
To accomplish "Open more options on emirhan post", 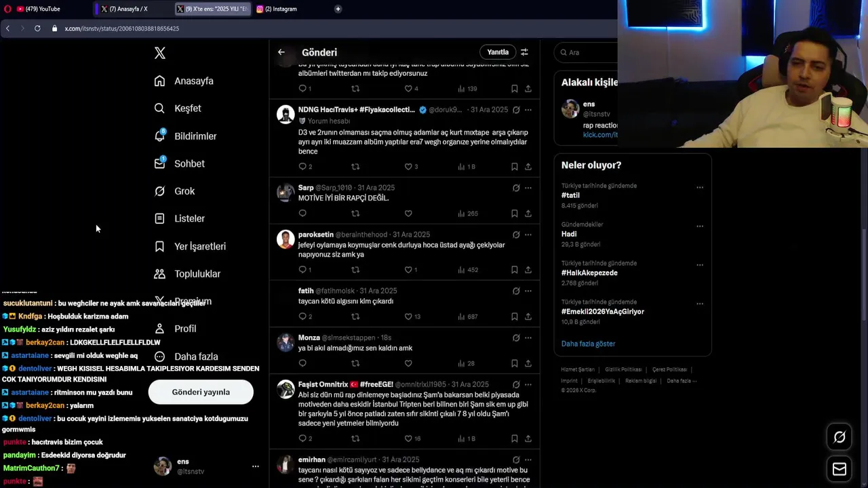I will click(x=528, y=460).
